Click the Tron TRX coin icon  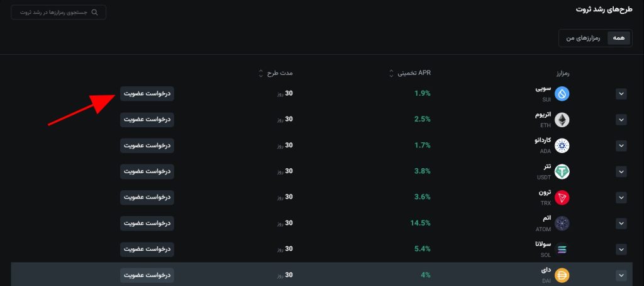(x=561, y=197)
